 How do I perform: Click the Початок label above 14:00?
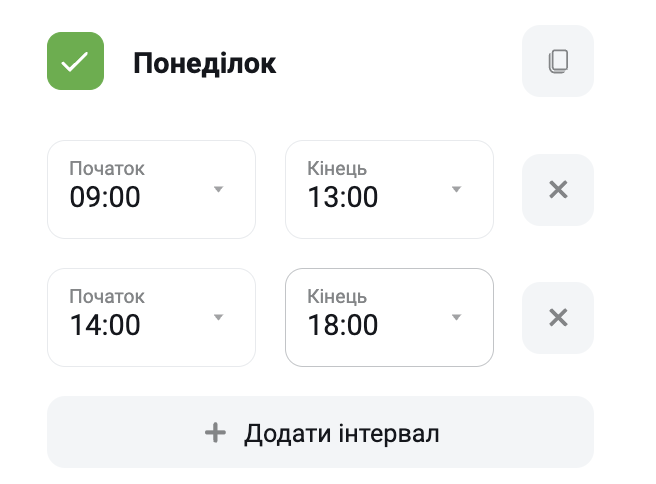pos(107,297)
